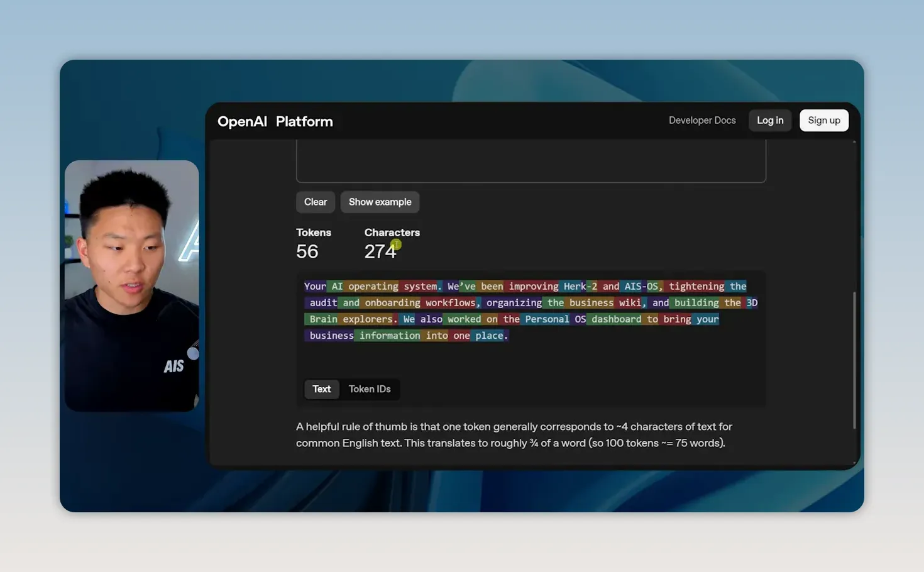The image size is (924, 572).
Task: Switch to the Text tab
Action: pos(322,389)
